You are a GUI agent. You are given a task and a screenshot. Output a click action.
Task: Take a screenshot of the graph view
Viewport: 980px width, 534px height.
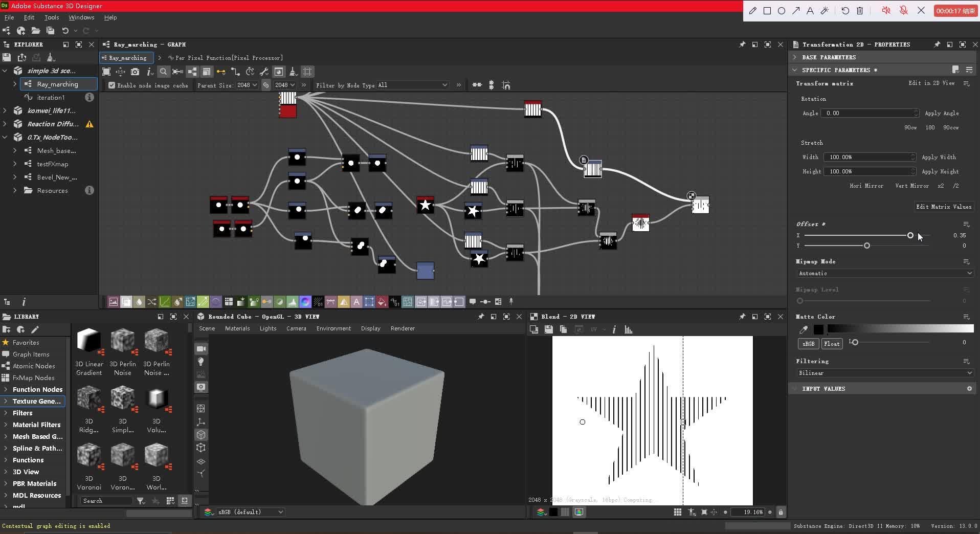pos(135,72)
